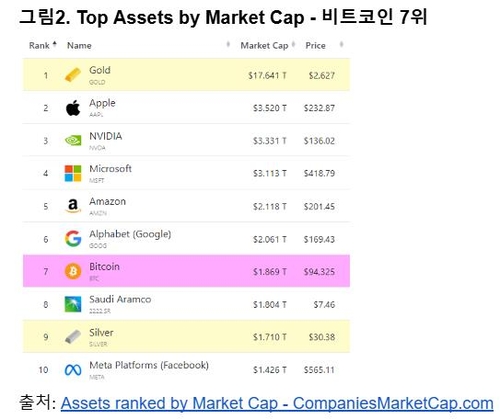
Task: Sort the table by Rank column
Action: (42, 45)
